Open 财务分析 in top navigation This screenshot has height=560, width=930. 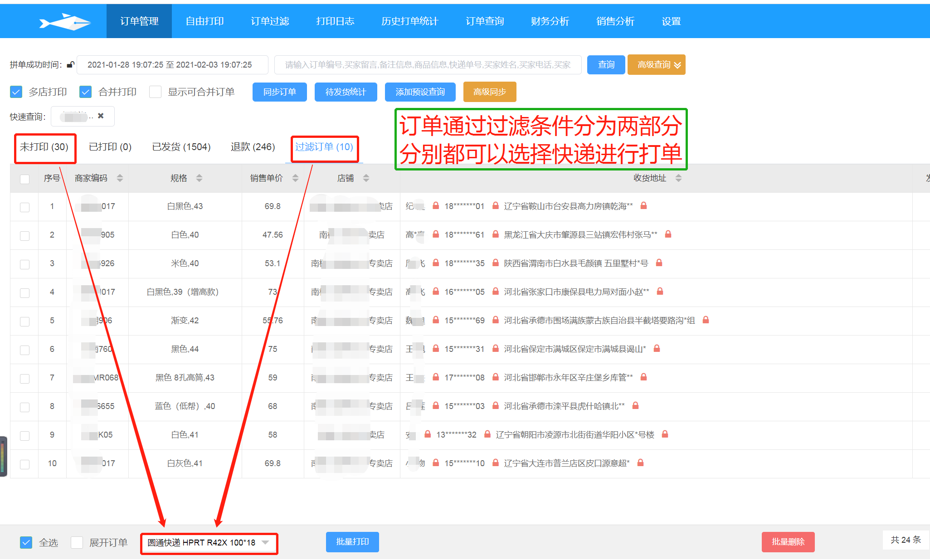point(550,21)
